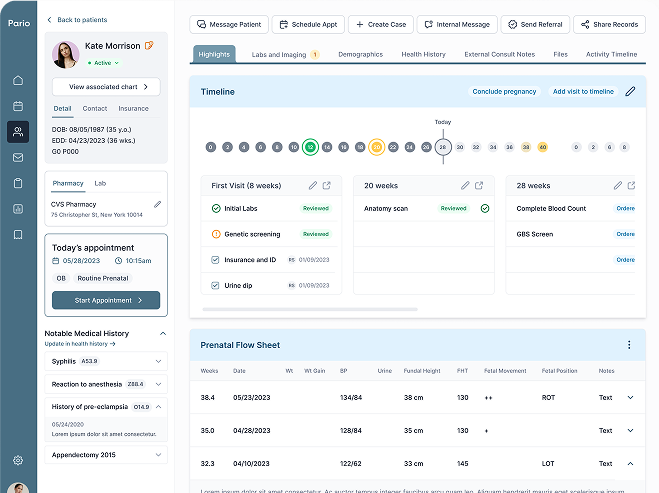The height and width of the screenshot is (493, 659).
Task: Click the Start Appointment button
Action: pyautogui.click(x=106, y=300)
